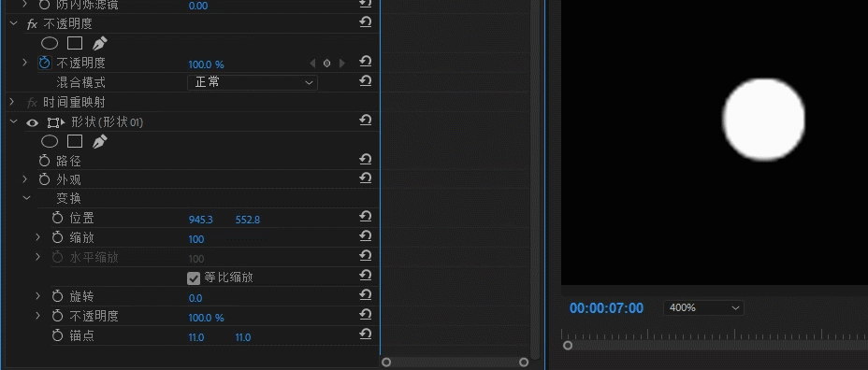The image size is (868, 370).
Task: Go to previous opacity keyframe
Action: click(312, 64)
